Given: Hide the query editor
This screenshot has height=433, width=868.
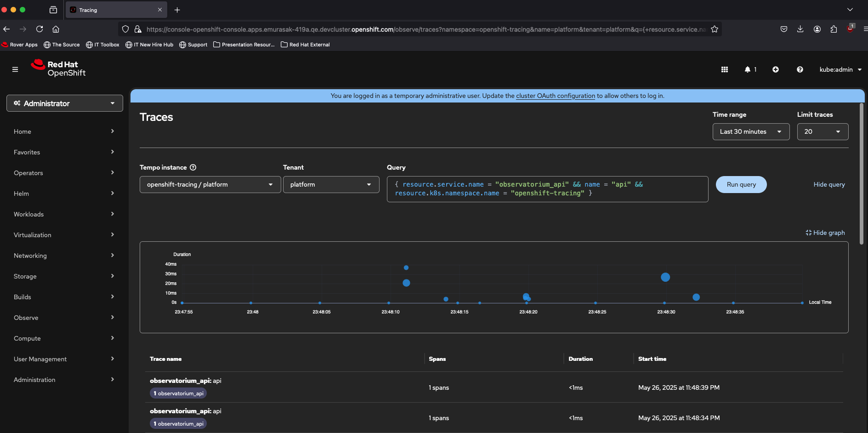Looking at the screenshot, I should pyautogui.click(x=829, y=184).
